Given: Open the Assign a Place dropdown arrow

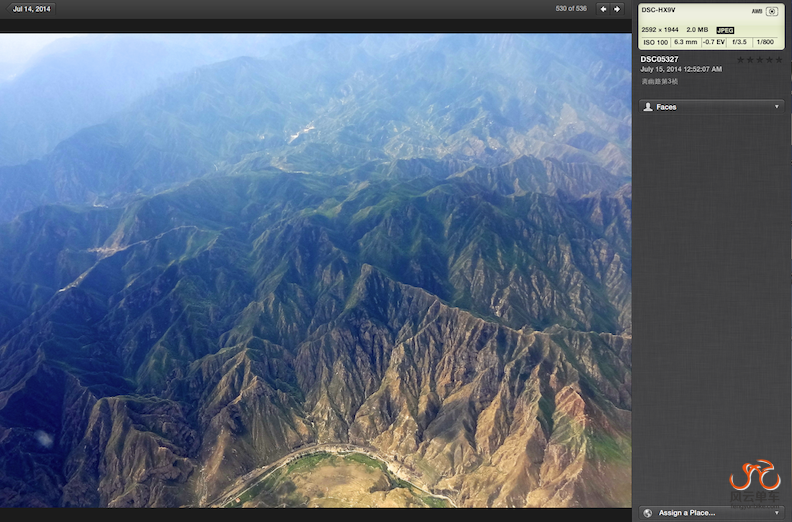Looking at the screenshot, I should [777, 513].
